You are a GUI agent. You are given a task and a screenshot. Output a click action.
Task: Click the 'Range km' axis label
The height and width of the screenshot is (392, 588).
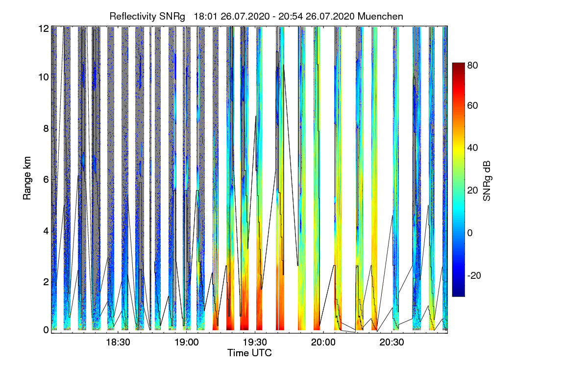[27, 179]
